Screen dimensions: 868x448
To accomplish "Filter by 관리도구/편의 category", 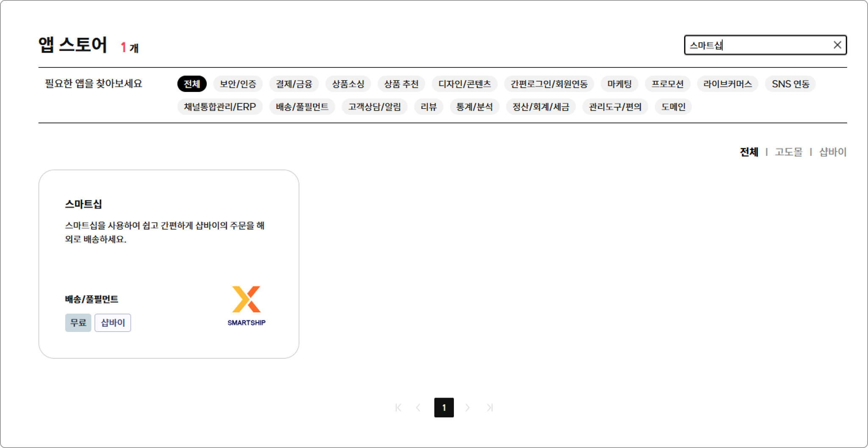I will pos(615,106).
